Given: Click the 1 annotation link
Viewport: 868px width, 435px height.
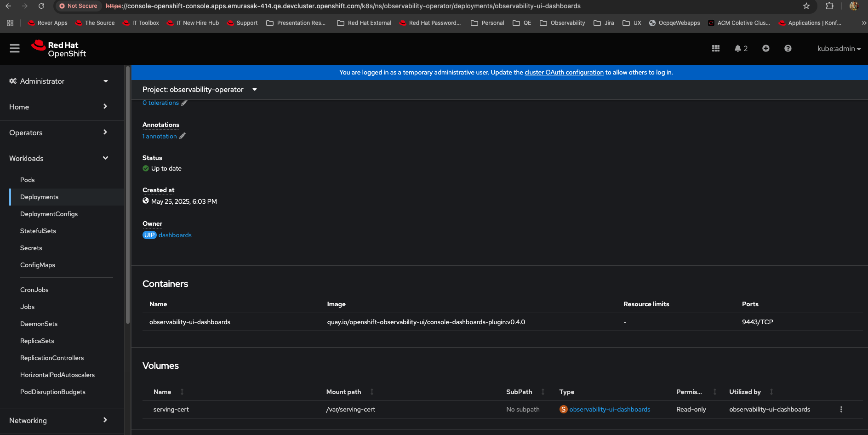Looking at the screenshot, I should point(160,136).
